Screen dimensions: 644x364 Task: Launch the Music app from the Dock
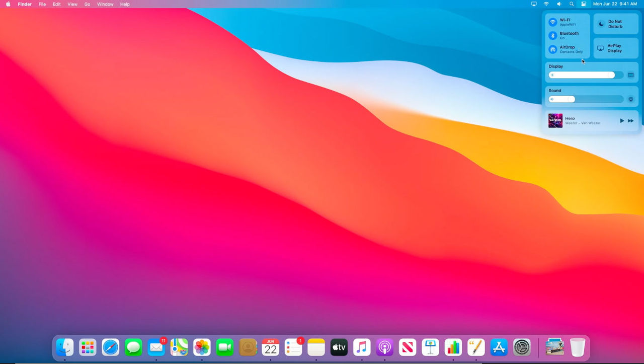click(x=362, y=347)
